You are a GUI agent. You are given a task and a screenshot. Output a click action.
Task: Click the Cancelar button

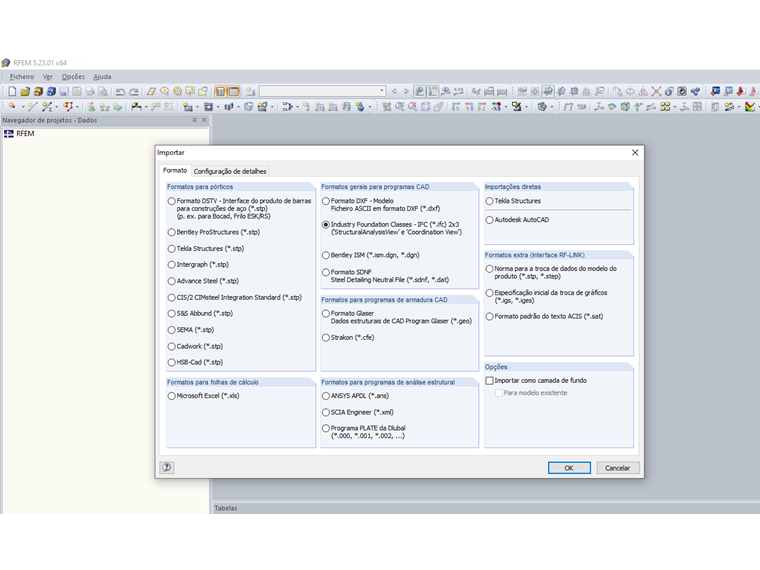[x=618, y=468]
